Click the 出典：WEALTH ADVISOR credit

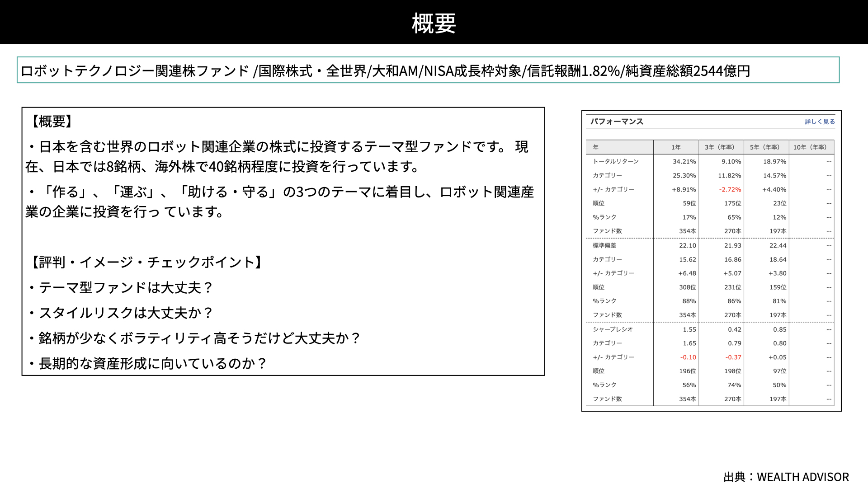[786, 477]
